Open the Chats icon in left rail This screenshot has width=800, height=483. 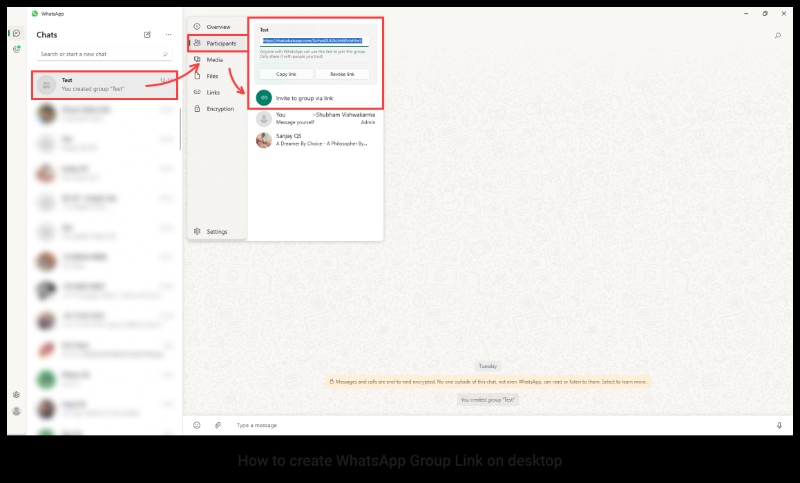click(16, 33)
